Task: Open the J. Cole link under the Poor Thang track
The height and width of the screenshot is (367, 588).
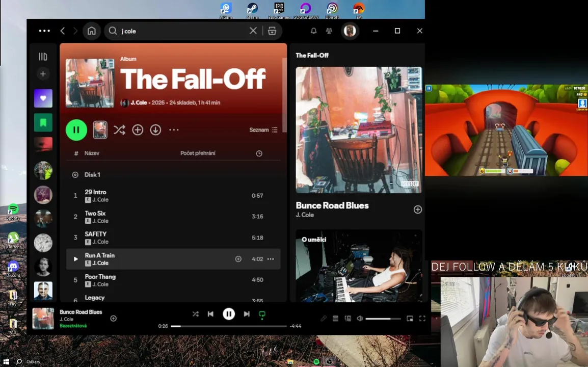Action: (x=100, y=284)
